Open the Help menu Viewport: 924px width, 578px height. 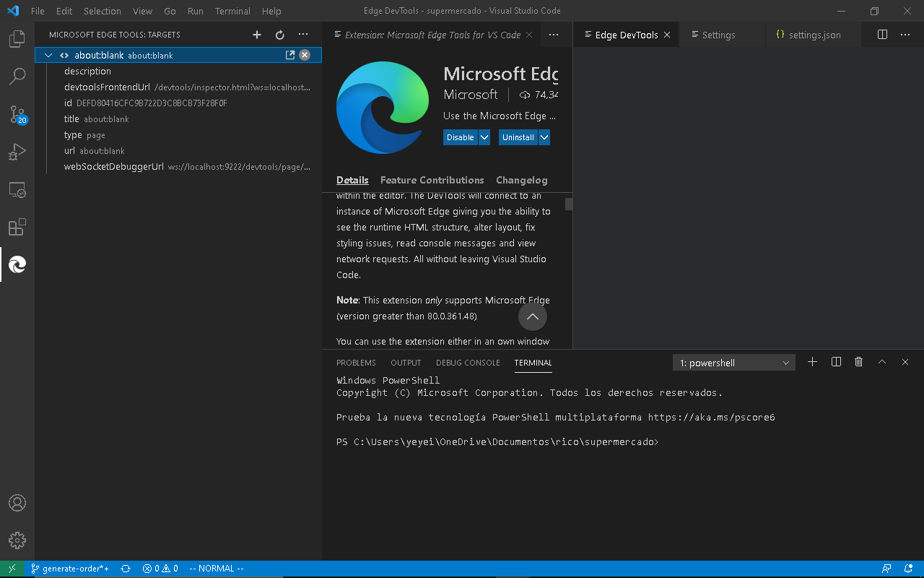click(x=271, y=11)
